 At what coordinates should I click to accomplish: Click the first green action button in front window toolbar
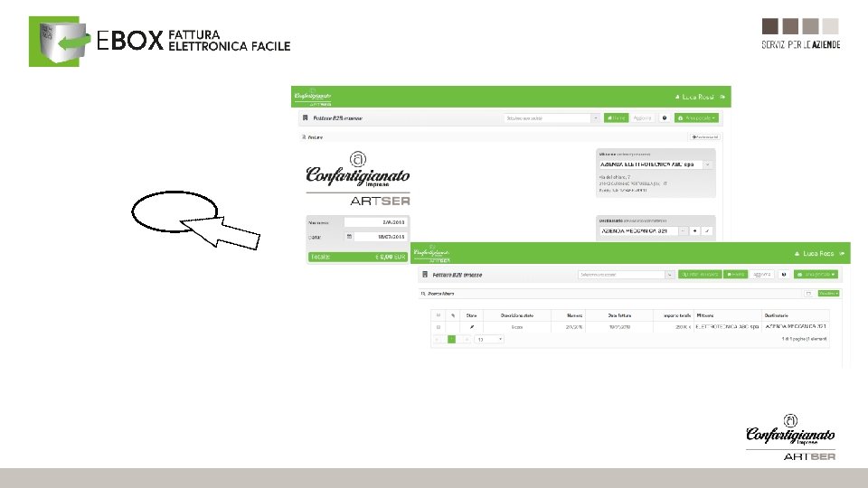click(700, 275)
